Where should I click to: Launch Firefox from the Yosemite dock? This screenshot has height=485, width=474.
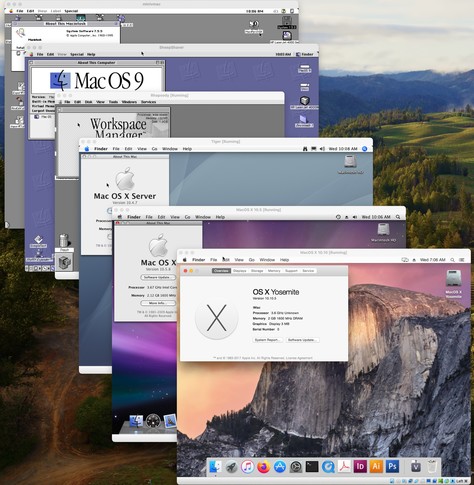point(263,467)
